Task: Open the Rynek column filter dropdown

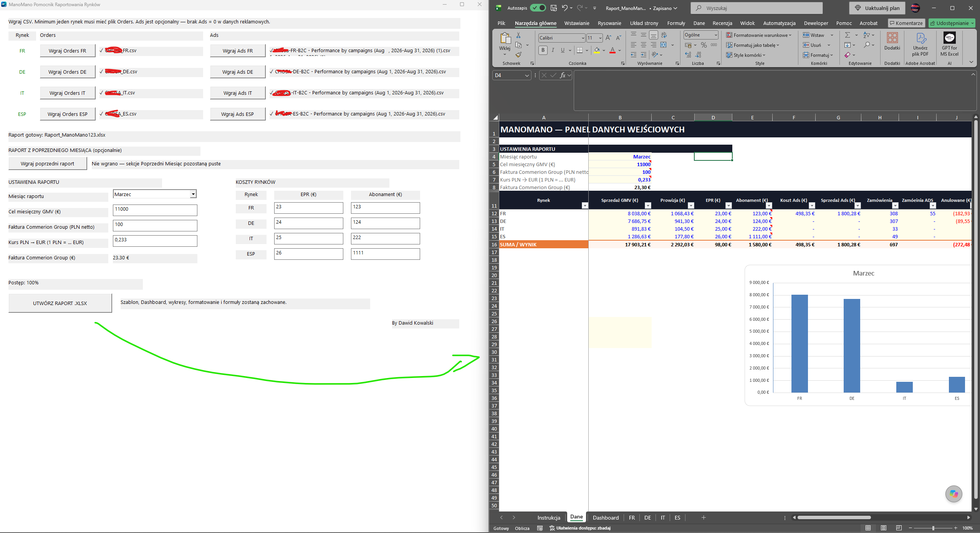Action: [x=584, y=206]
